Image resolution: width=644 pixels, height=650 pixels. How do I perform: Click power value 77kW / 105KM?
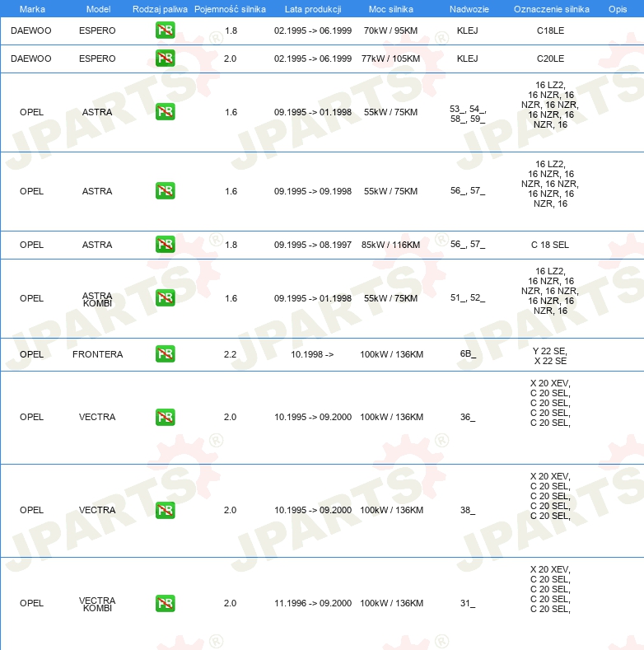click(390, 58)
